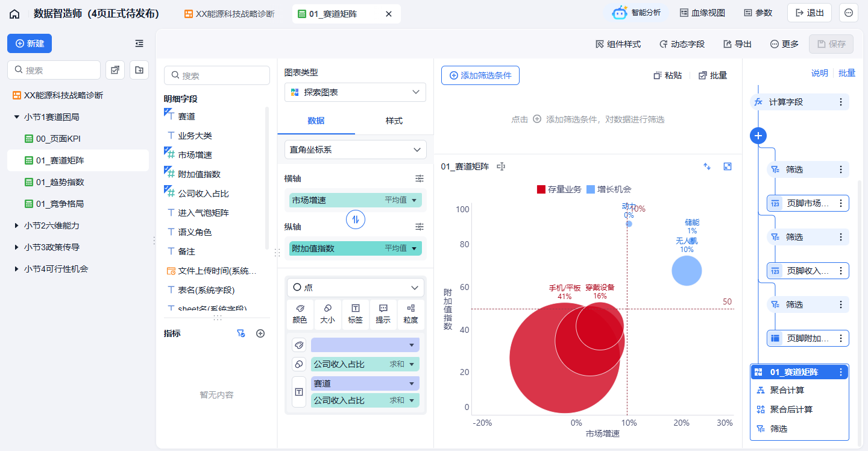The width and height of the screenshot is (868, 451).
Task: Click the multi-select checkbox icon beside search
Action: 115,70
